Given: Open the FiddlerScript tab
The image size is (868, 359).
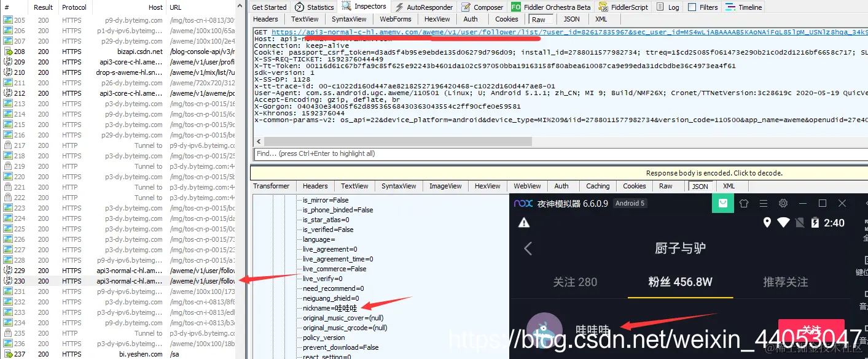Looking at the screenshot, I should 622,7.
